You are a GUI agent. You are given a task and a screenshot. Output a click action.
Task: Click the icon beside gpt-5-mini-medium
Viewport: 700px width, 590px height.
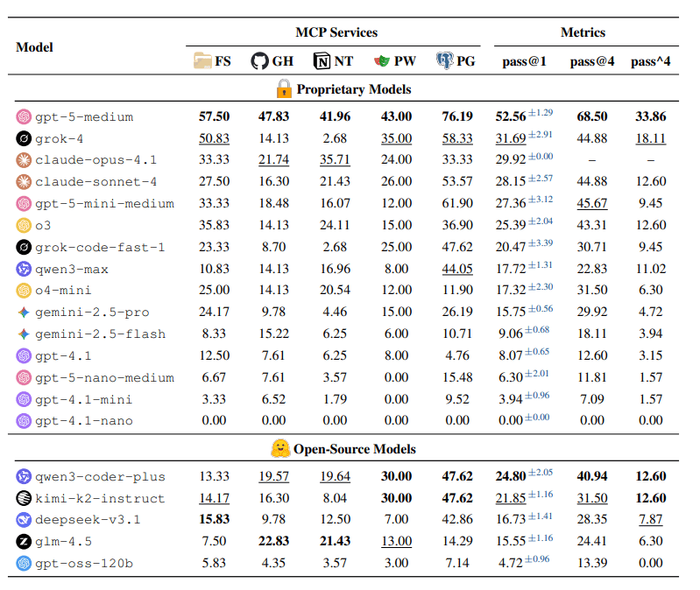tap(24, 203)
